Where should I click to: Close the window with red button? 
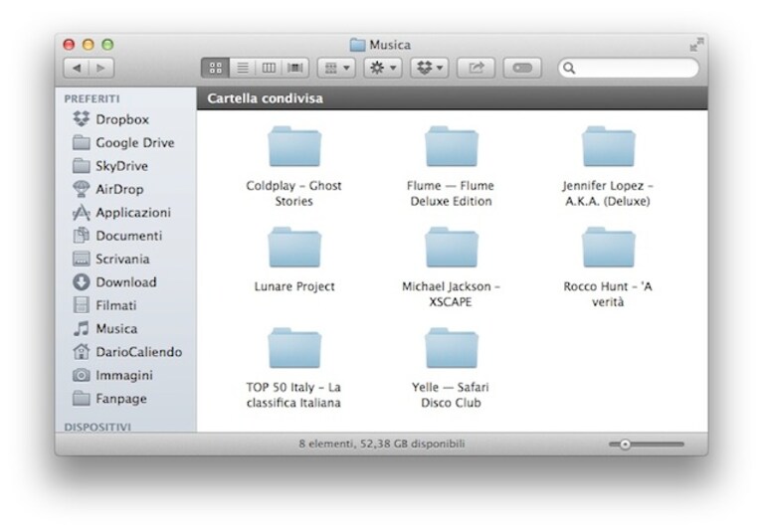coord(69,45)
